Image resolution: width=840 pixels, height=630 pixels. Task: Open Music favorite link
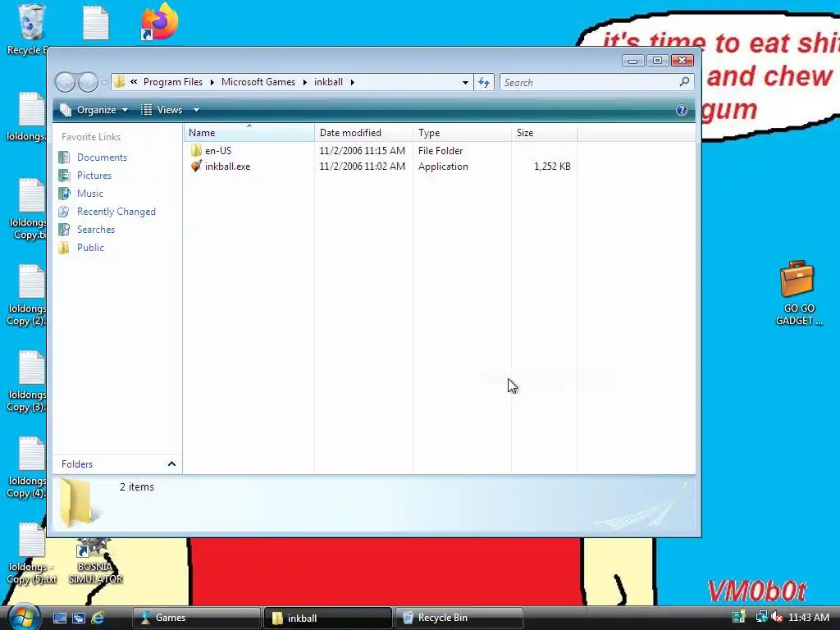(x=90, y=194)
